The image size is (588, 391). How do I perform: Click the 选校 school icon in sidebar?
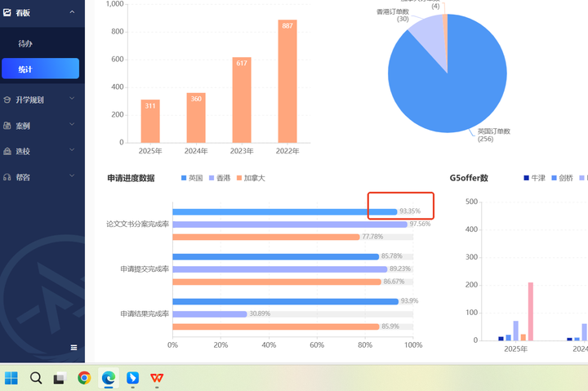pyautogui.click(x=7, y=151)
